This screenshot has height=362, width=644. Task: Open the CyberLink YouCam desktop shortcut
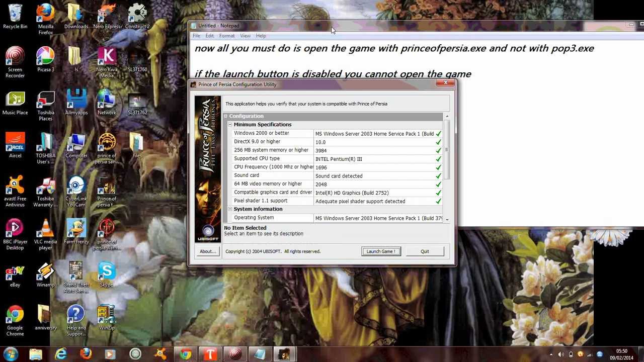coord(76,192)
